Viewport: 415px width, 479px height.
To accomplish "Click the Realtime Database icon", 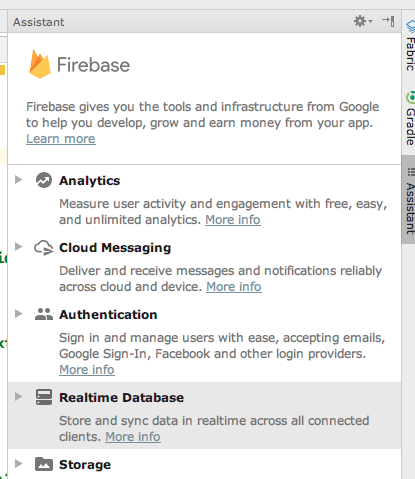I will (x=44, y=397).
